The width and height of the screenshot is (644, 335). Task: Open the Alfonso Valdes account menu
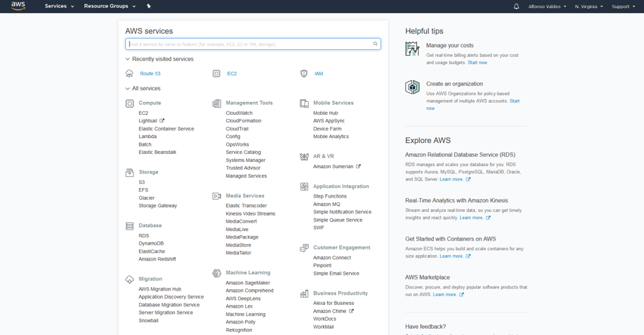[547, 6]
